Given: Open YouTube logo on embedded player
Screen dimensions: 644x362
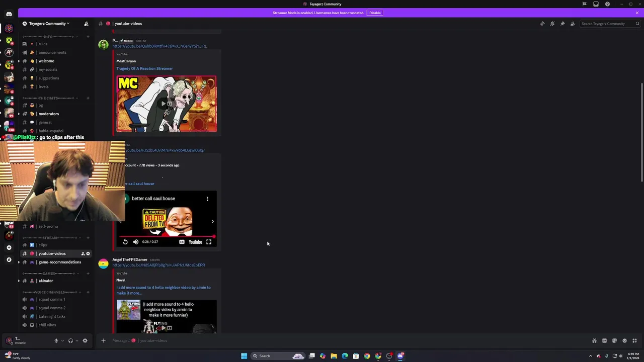Looking at the screenshot, I should (195, 242).
